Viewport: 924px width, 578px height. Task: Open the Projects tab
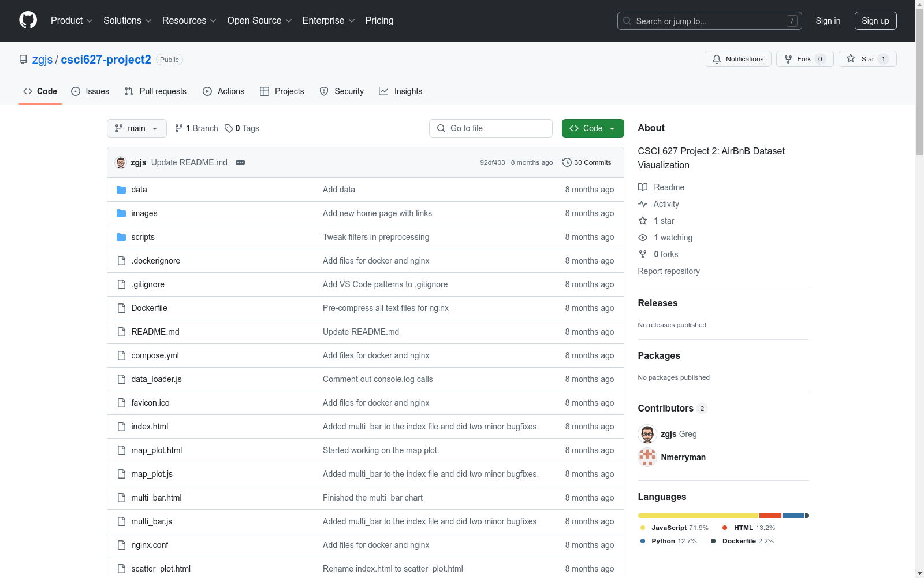pyautogui.click(x=282, y=91)
